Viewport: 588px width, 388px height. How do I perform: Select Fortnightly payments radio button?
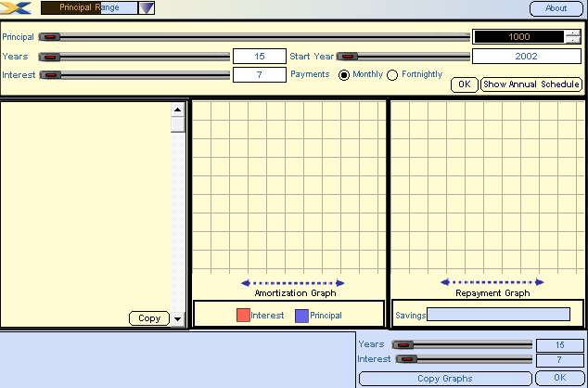click(392, 75)
